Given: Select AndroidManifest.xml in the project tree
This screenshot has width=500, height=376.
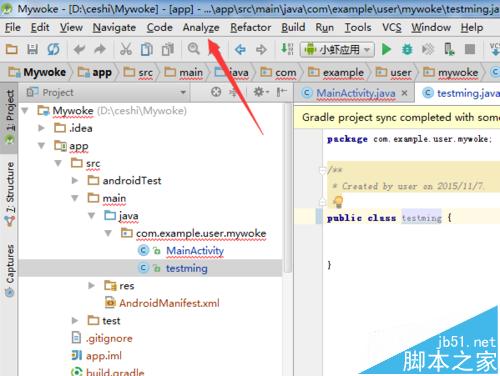Looking at the screenshot, I should [169, 303].
